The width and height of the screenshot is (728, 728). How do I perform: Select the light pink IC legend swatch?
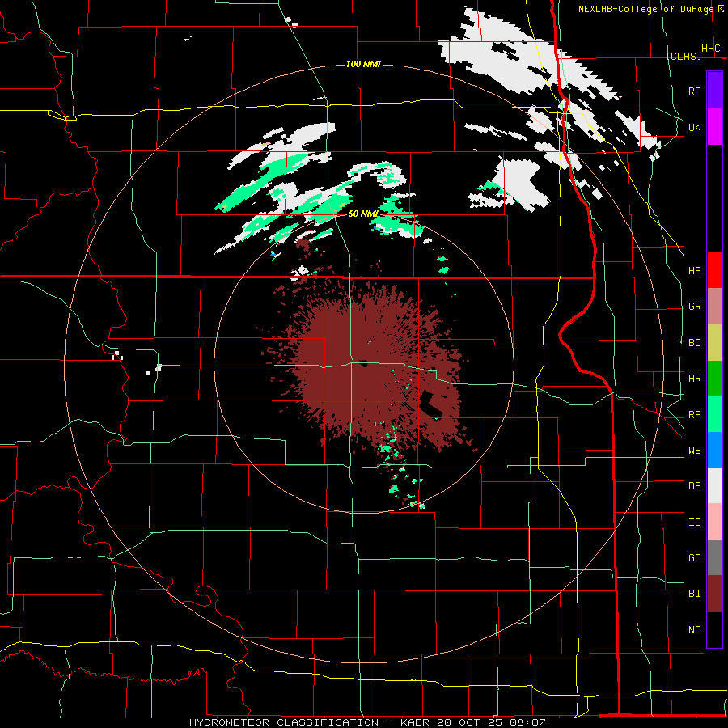[x=714, y=522]
